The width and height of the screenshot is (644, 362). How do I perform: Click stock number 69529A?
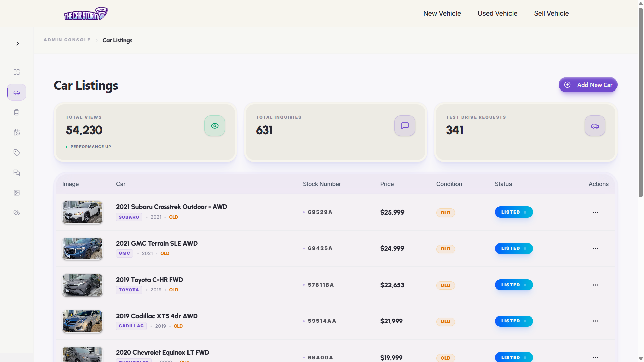pyautogui.click(x=320, y=212)
